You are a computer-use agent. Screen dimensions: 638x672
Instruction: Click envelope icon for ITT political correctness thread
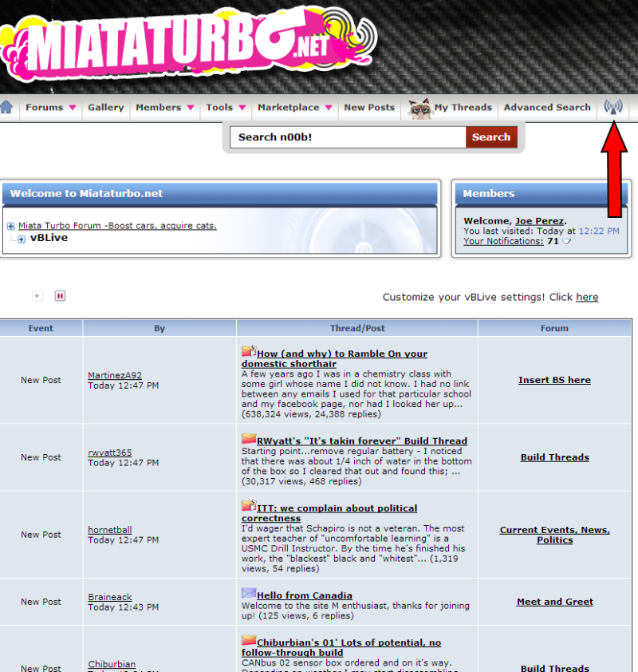pos(249,506)
